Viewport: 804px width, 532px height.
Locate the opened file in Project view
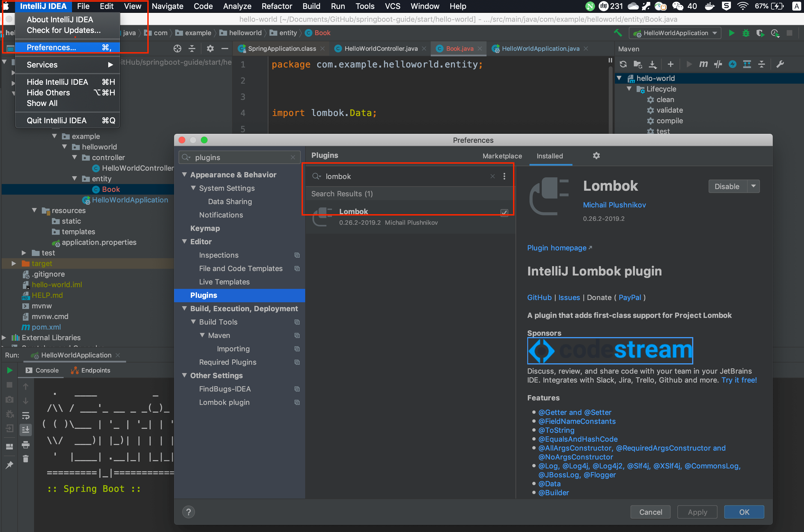tap(177, 49)
